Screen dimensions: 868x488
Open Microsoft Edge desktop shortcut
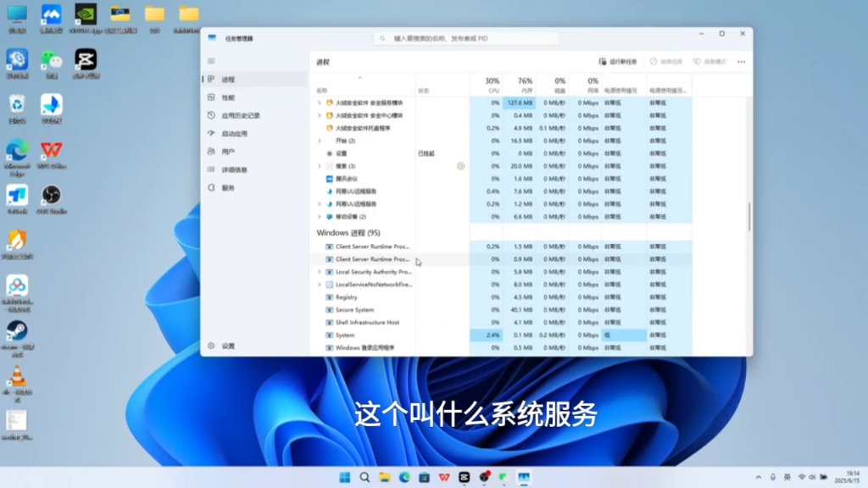[x=17, y=158]
